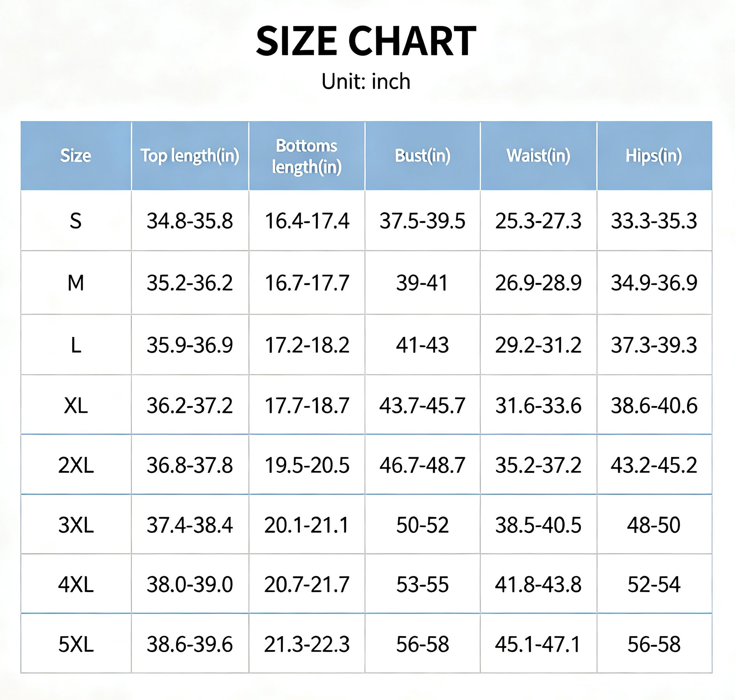Click the Unit: inch subtitle
This screenshot has width=735, height=700.
click(x=366, y=81)
